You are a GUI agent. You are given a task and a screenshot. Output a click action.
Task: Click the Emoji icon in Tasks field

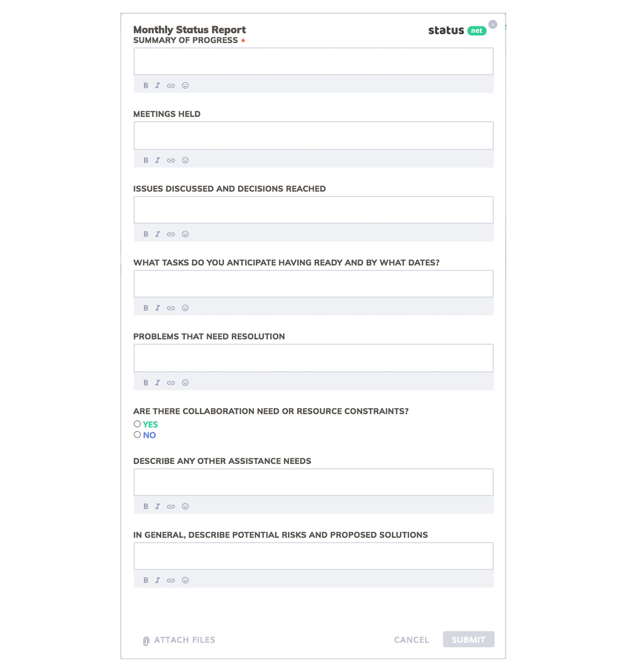coord(185,308)
